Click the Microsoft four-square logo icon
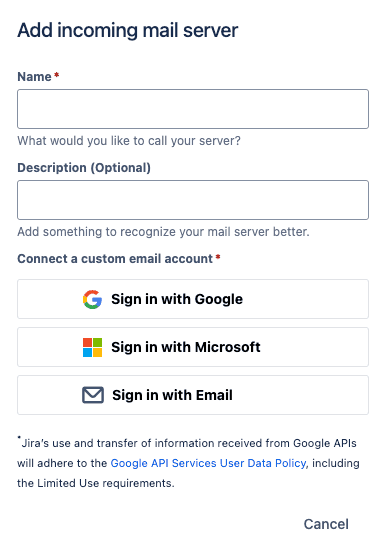Screen dimensions: 386x556 93,347
